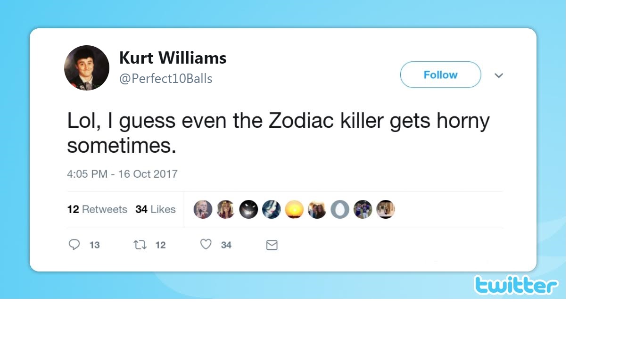Click the reply speech bubble icon
The height and width of the screenshot is (362, 644).
point(74,245)
